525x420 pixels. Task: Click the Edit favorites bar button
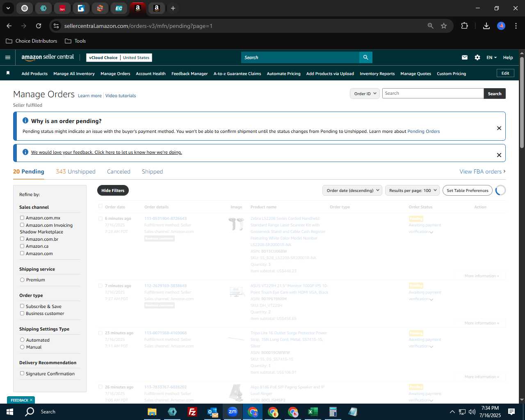pos(505,73)
